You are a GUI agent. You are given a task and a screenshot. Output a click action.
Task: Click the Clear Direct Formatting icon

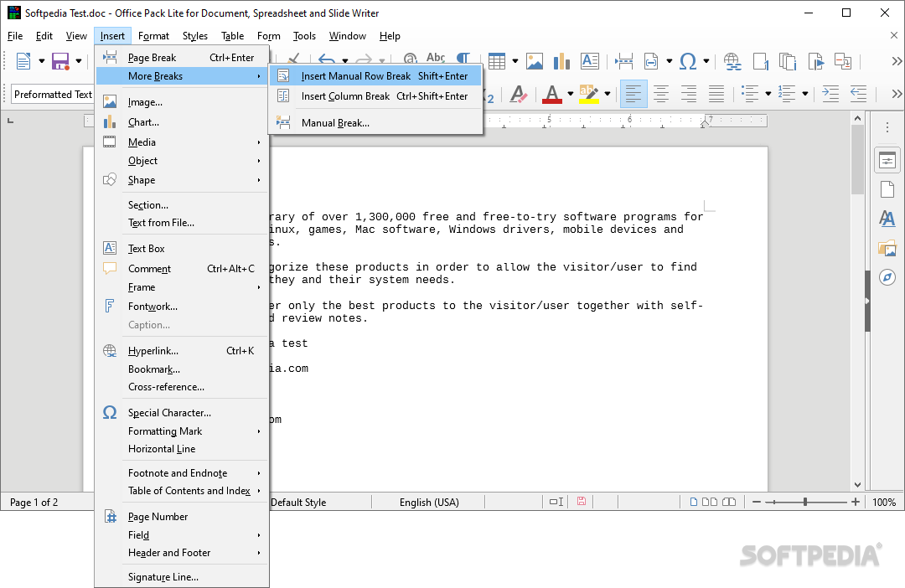click(519, 94)
